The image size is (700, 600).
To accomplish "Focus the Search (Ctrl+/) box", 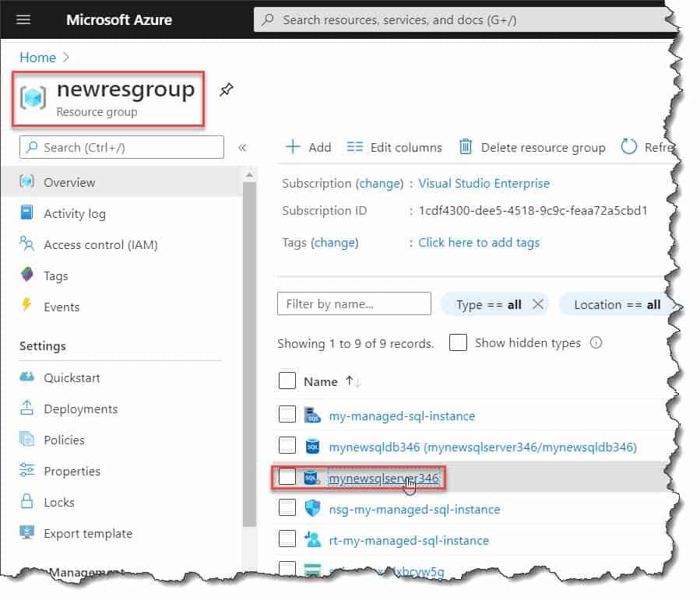I will click(x=121, y=147).
